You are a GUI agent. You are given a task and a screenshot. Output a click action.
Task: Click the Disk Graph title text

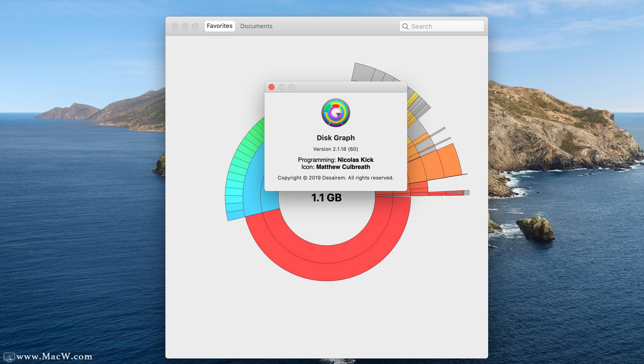[336, 138]
